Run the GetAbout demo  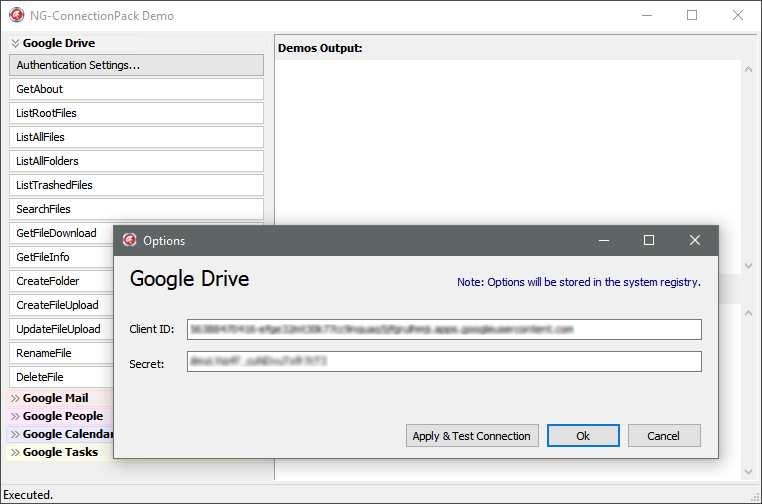coord(136,89)
